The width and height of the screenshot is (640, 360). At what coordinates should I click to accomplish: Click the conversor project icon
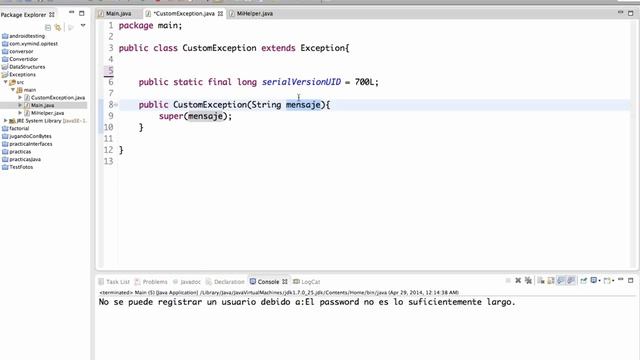5,51
